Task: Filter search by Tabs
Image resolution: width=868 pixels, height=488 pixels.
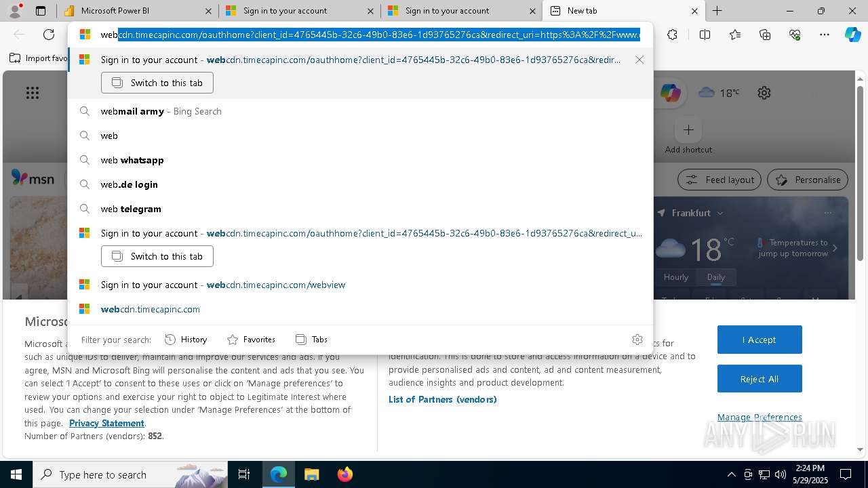Action: pyautogui.click(x=311, y=339)
